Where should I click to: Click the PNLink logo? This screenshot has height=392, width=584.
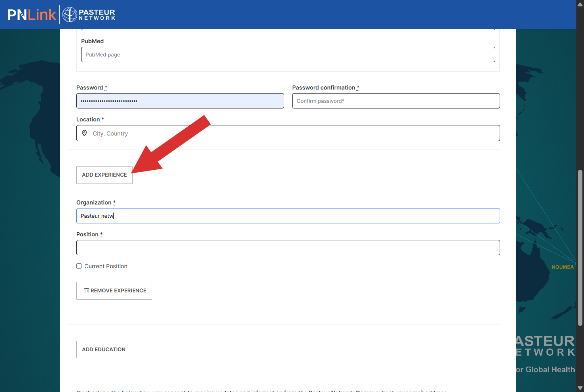(32, 15)
